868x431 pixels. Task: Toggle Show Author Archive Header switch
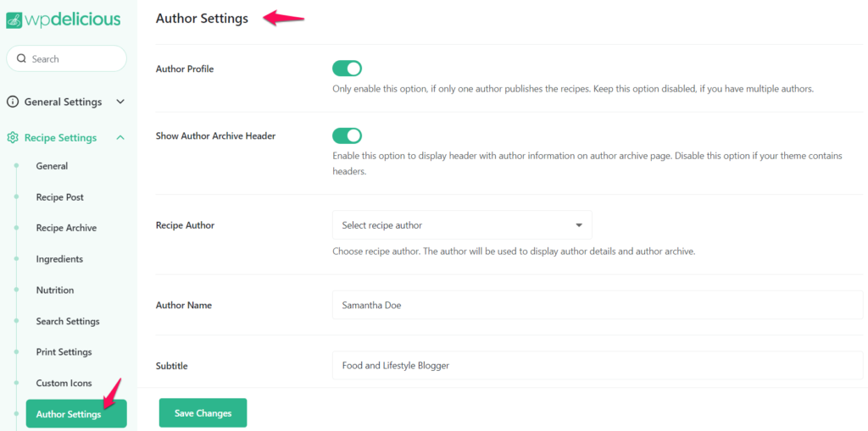coord(347,135)
